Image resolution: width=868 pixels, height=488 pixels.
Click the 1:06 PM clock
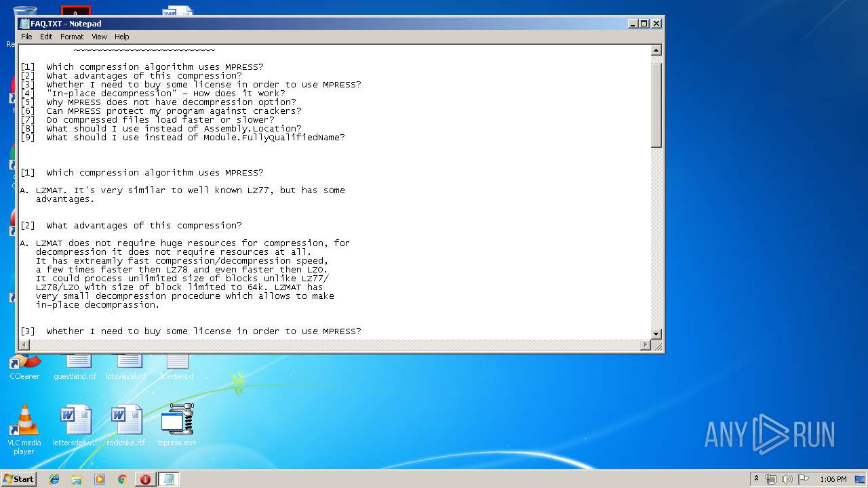833,479
